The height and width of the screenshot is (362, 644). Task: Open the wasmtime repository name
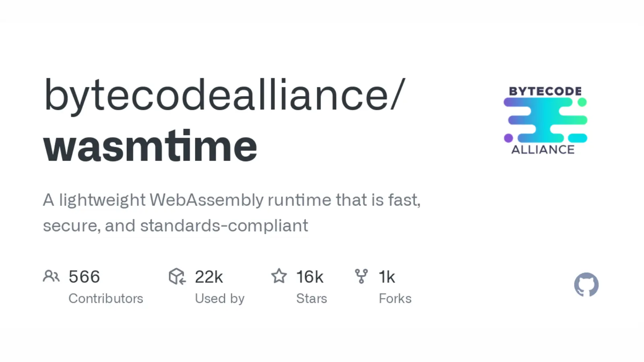(150, 146)
